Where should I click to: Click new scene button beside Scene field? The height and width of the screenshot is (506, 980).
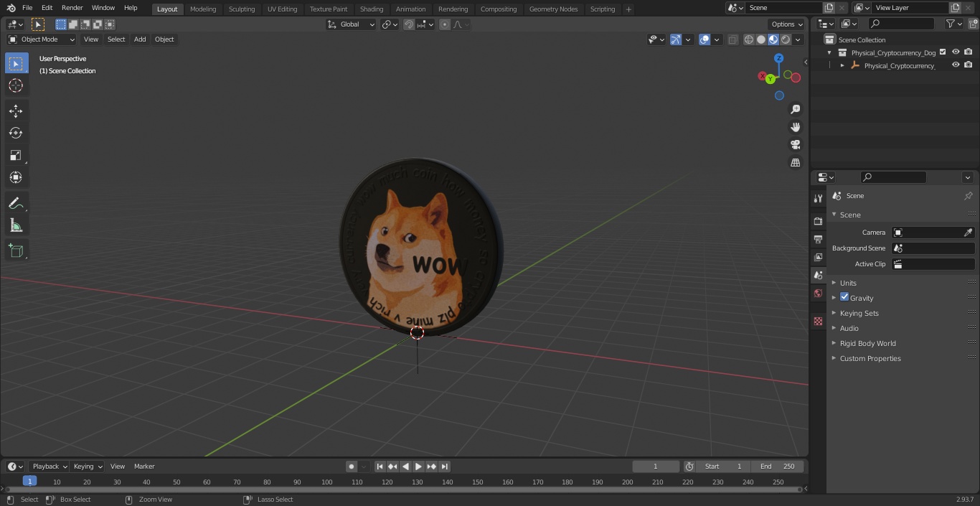[829, 8]
